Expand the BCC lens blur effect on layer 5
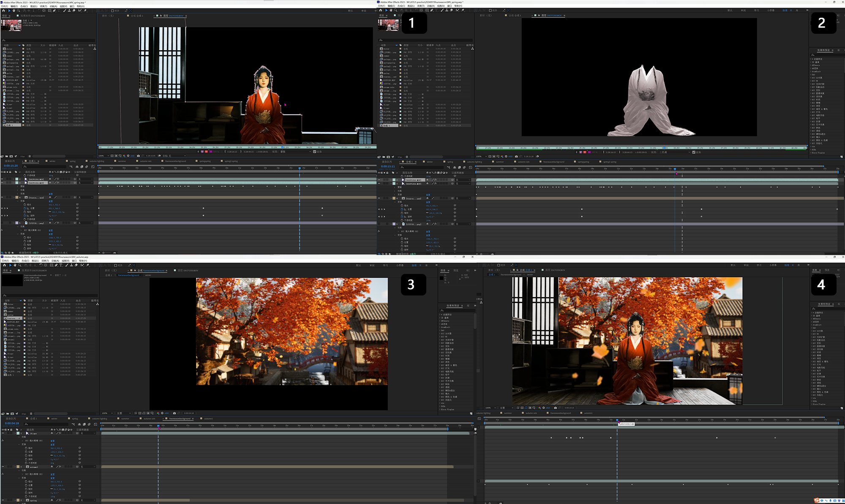Viewport: 845px width, 504px height. tap(22, 230)
